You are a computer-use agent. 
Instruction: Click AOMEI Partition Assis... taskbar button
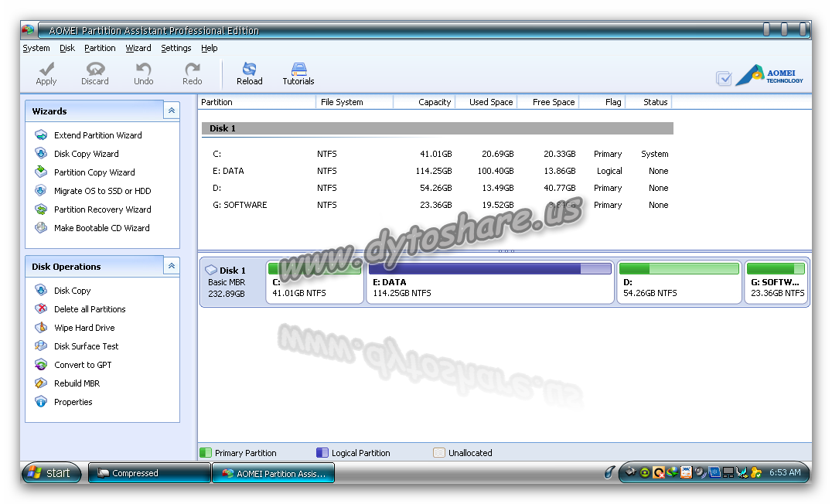(x=273, y=473)
